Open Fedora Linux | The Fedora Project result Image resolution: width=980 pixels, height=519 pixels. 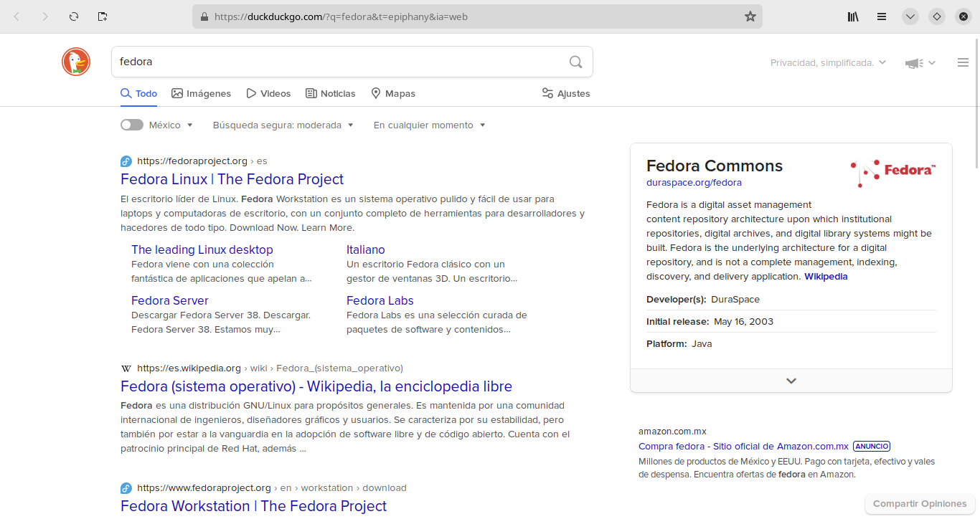(x=232, y=179)
